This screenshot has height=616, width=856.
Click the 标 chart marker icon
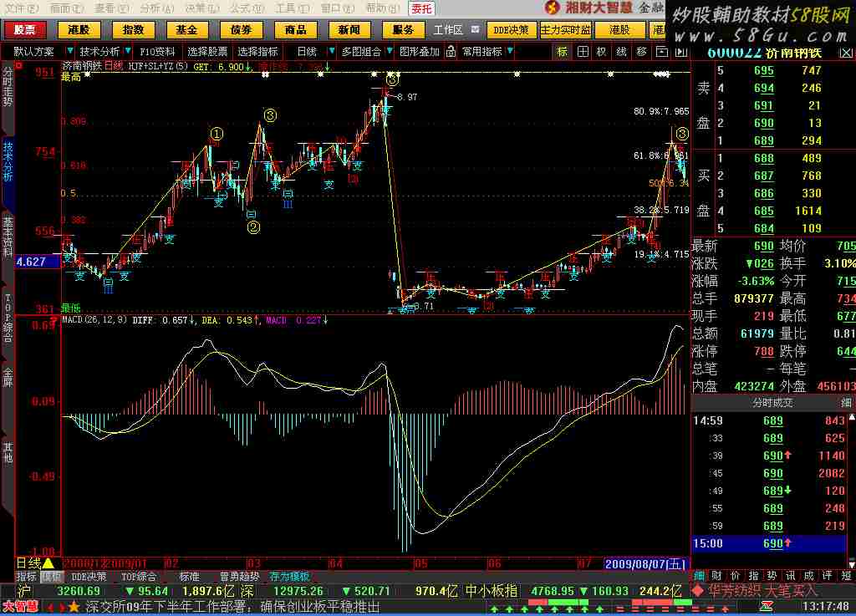pos(563,51)
